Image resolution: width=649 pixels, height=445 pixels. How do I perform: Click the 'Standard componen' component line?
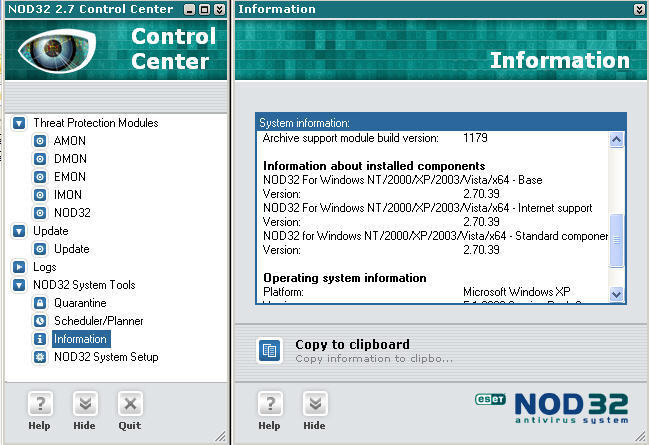click(x=435, y=236)
